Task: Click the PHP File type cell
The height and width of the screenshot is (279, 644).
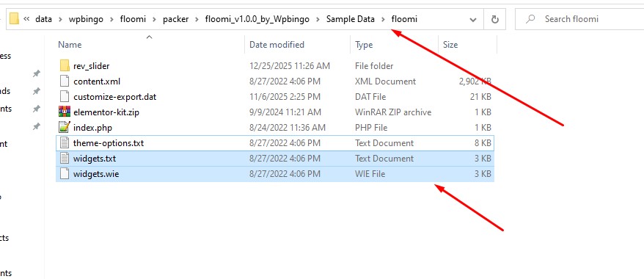Action: pos(371,128)
